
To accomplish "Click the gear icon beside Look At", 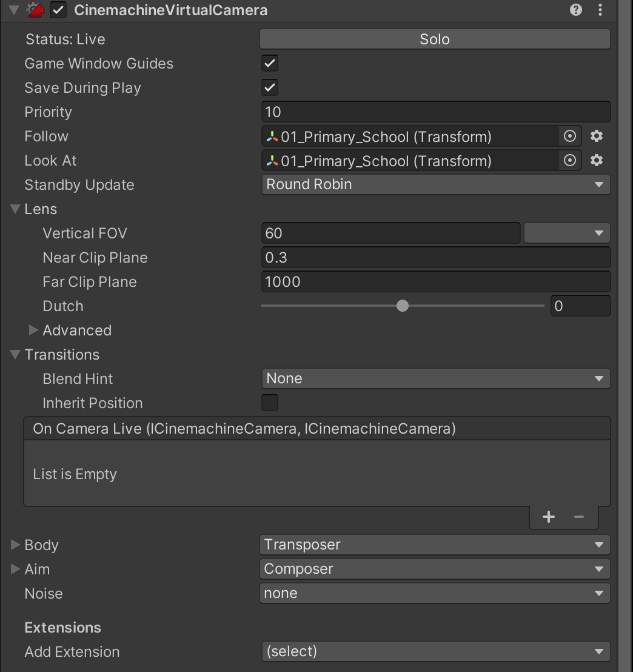I will coord(597,161).
